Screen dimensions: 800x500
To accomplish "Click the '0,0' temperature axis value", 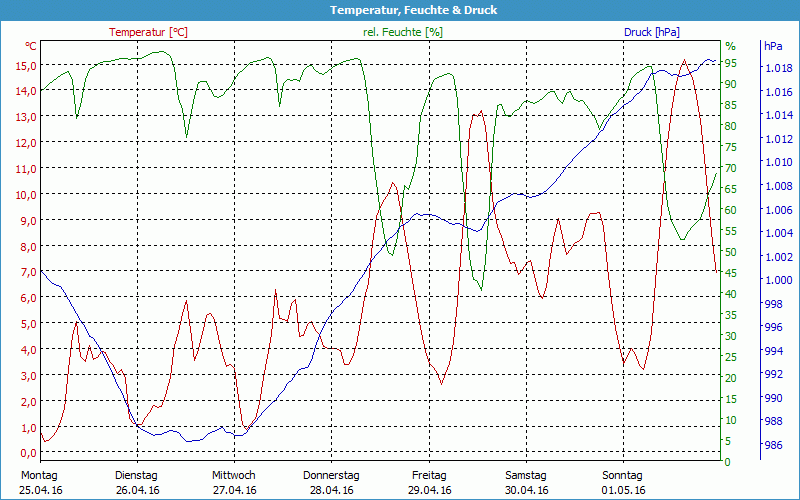I will 28,454.
